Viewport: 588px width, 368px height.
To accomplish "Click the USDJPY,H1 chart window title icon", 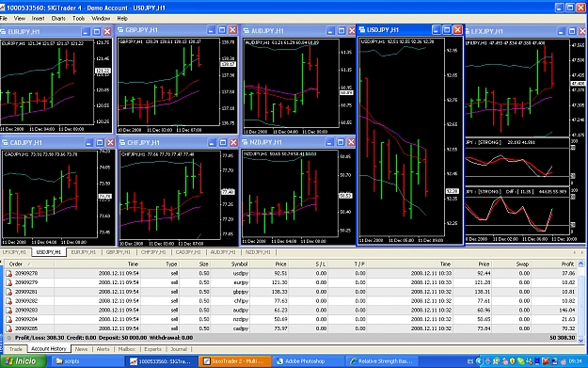I will tap(362, 29).
